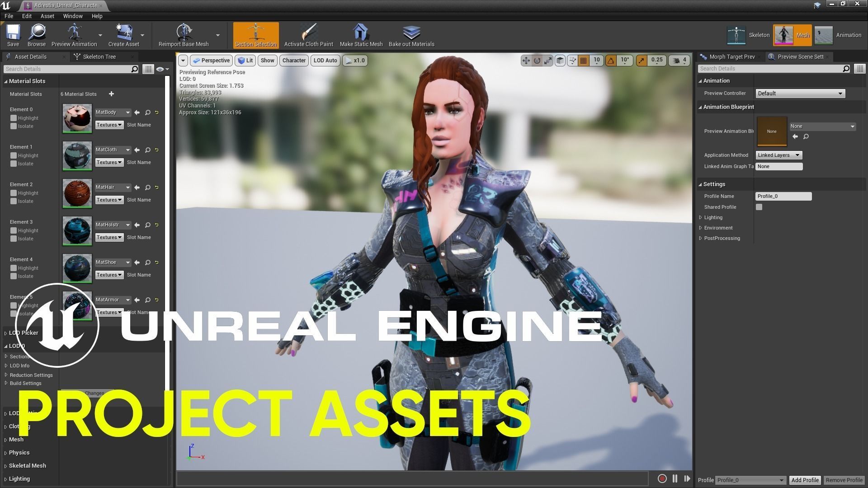Viewport: 868px width, 488px height.
Task: Use selected asset for MatBody slot
Action: 137,113
